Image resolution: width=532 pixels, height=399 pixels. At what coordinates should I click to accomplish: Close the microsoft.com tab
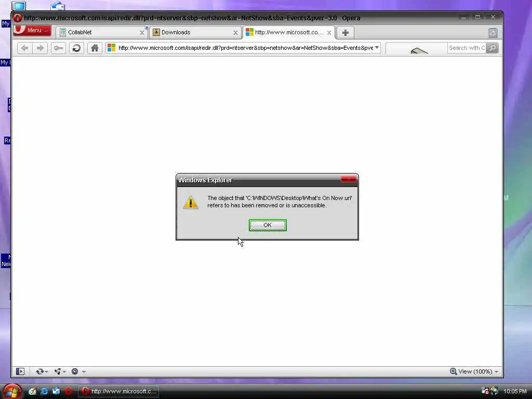pos(329,33)
